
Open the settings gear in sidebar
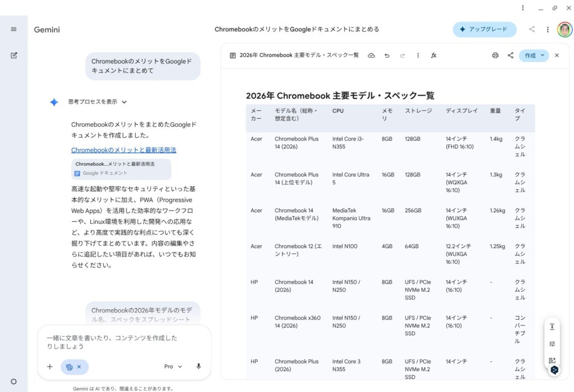click(x=13, y=381)
